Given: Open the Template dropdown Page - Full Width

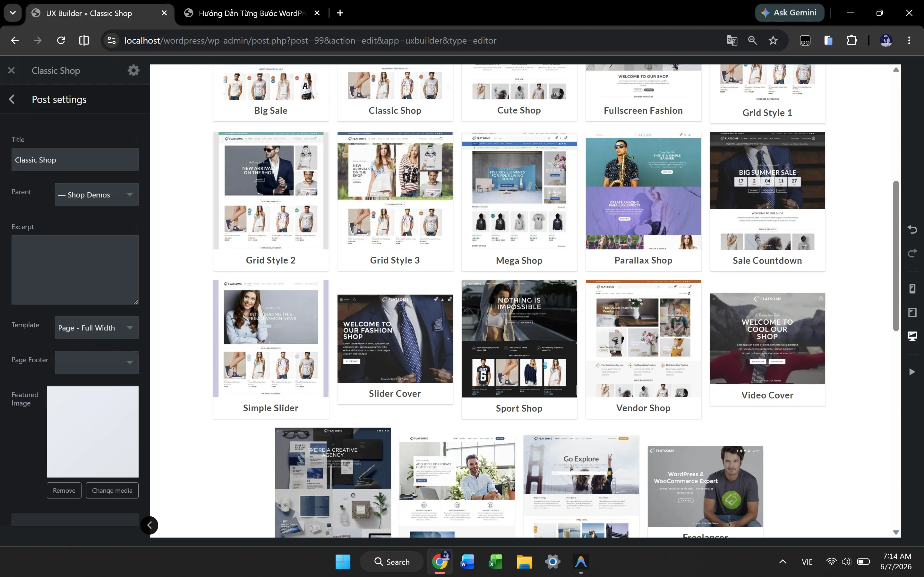Looking at the screenshot, I should (x=97, y=327).
